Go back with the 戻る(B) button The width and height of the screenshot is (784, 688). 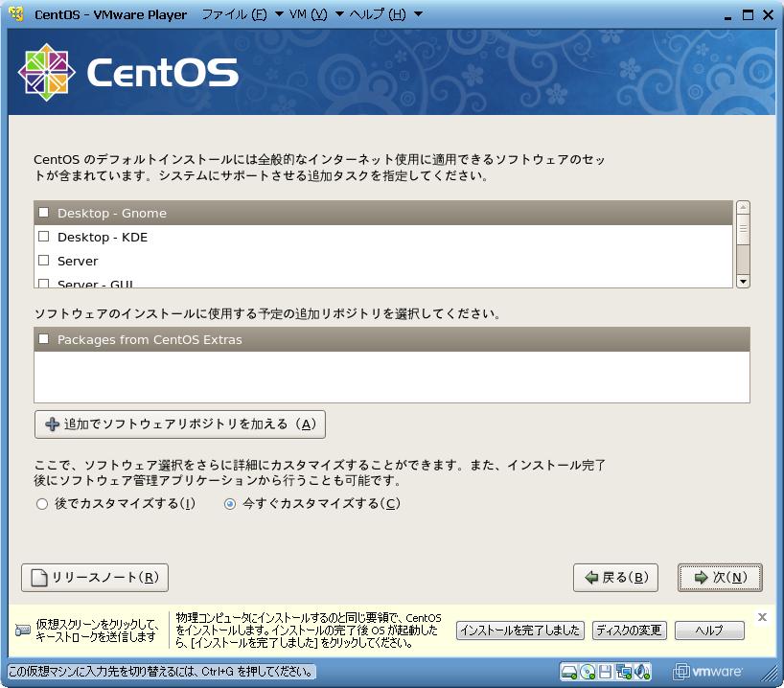point(615,578)
